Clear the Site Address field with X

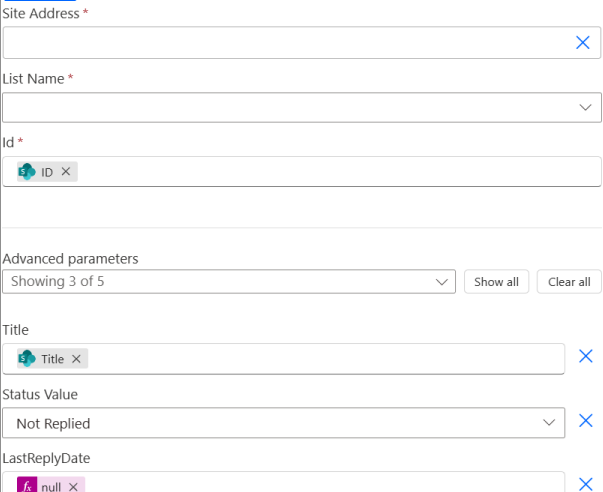click(x=583, y=42)
